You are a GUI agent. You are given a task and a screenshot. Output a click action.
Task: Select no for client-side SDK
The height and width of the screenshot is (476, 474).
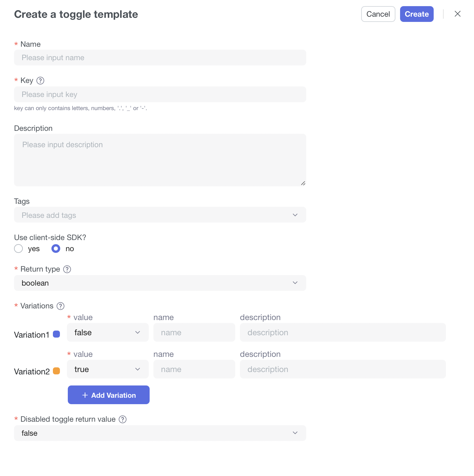(x=56, y=249)
